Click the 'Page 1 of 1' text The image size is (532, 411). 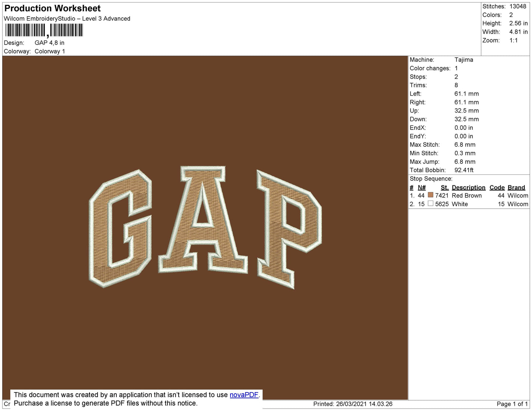coord(512,404)
